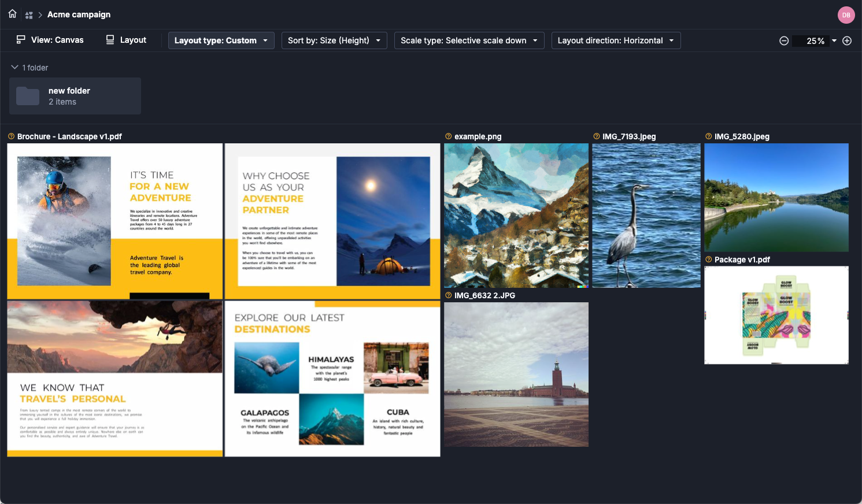Click status icon beside Brochure - Landscape v1.pdf
The height and width of the screenshot is (504, 862).
click(x=11, y=136)
